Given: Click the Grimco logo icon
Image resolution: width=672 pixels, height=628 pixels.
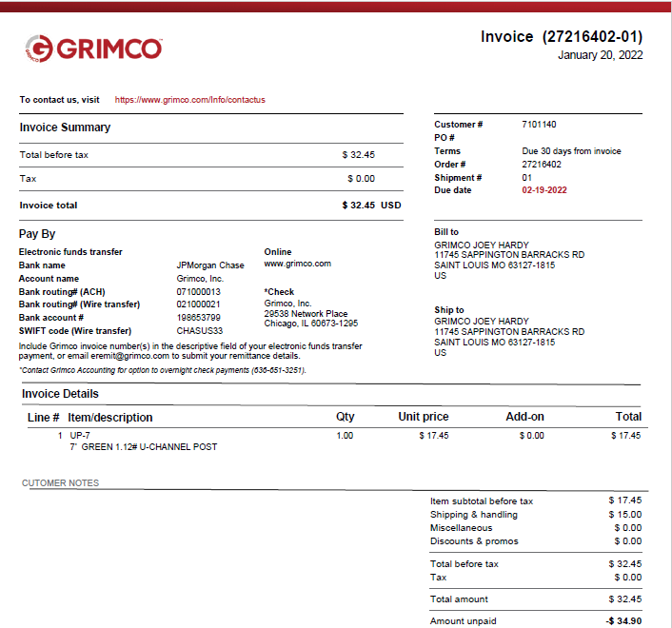Looking at the screenshot, I should (38, 48).
